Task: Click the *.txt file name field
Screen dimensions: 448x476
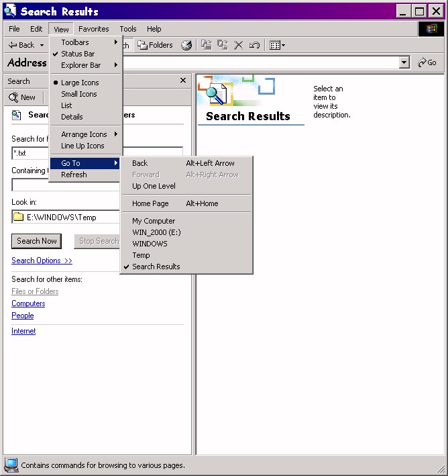Action: coord(30,153)
